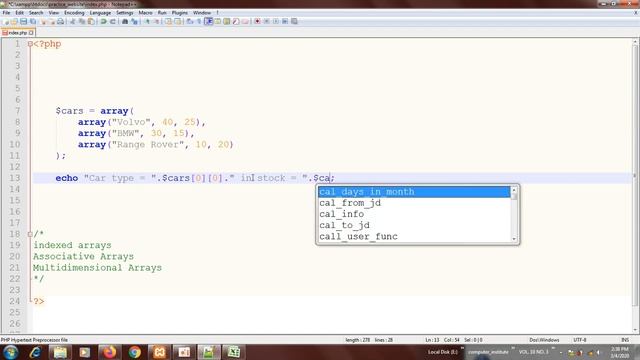Create a new file with the New toolbar icon
Viewport: 640px width, 360px height.
[5, 21]
